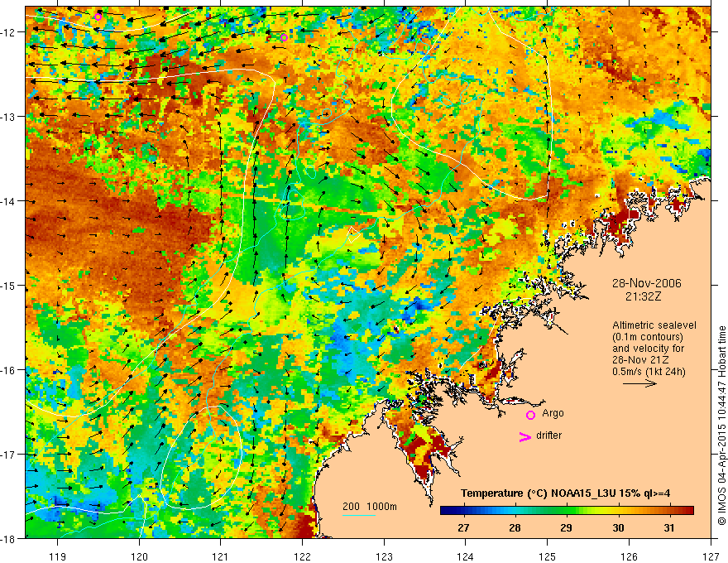Click the longitude label 124
Viewport: 728px width, 563px height.
coord(466,556)
